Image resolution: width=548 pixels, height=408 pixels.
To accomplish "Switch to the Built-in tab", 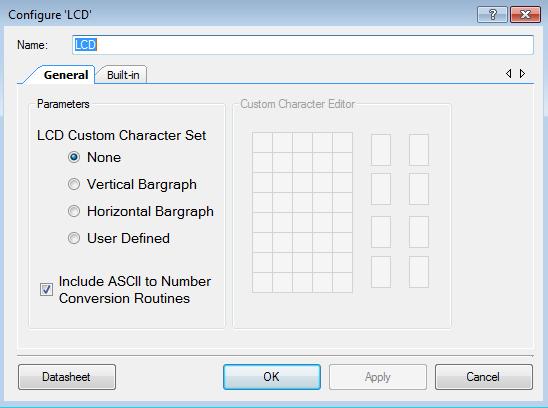I will pyautogui.click(x=123, y=75).
